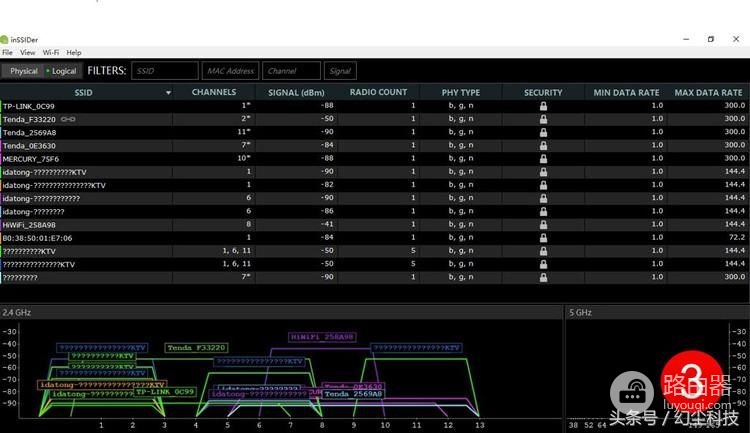
Task: Click the inSSIDer app logo icon
Action: pos(4,40)
